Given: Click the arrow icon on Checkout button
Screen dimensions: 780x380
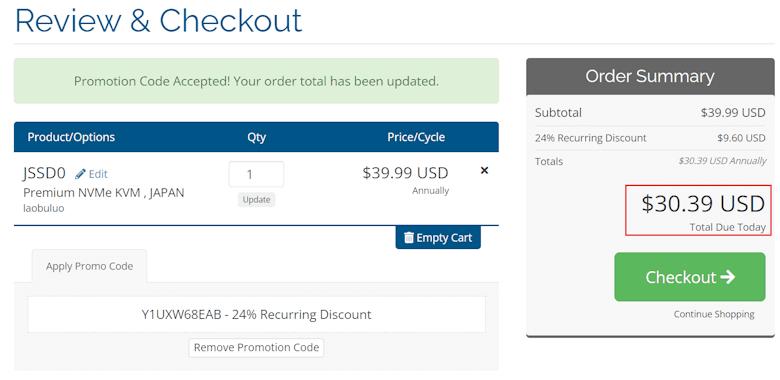Looking at the screenshot, I should click(727, 277).
